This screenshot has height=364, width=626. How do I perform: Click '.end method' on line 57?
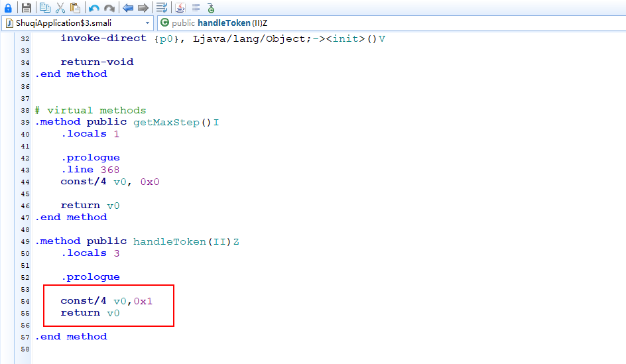pyautogui.click(x=71, y=336)
